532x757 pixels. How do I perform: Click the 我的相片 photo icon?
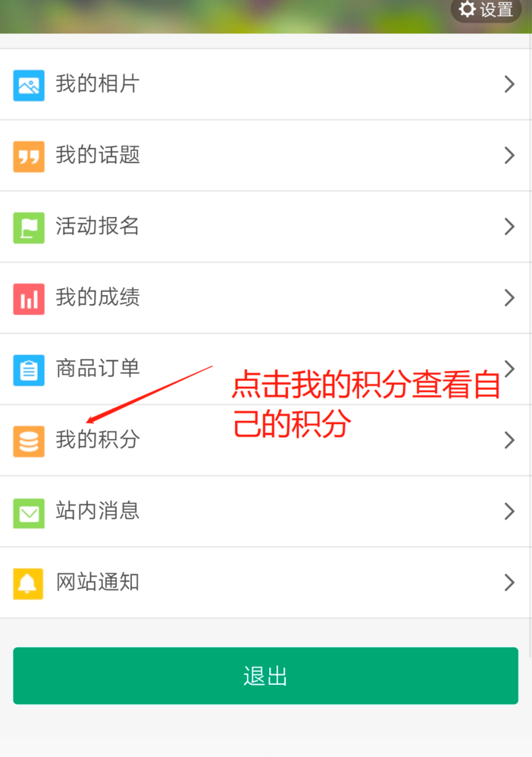point(29,86)
